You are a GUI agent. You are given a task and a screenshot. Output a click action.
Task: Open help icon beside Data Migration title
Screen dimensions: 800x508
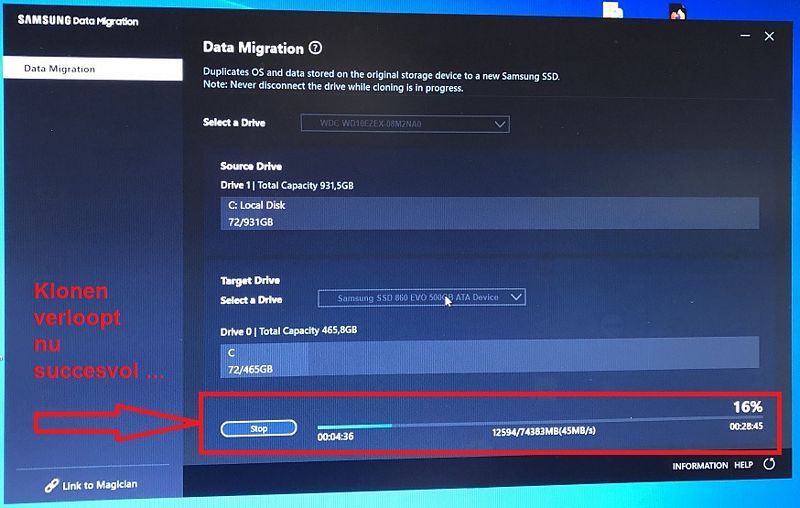pyautogui.click(x=316, y=48)
